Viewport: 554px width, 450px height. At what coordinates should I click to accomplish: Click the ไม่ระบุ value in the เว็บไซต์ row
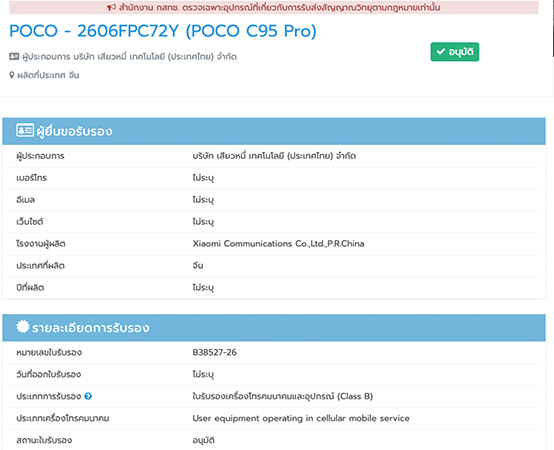(x=203, y=222)
